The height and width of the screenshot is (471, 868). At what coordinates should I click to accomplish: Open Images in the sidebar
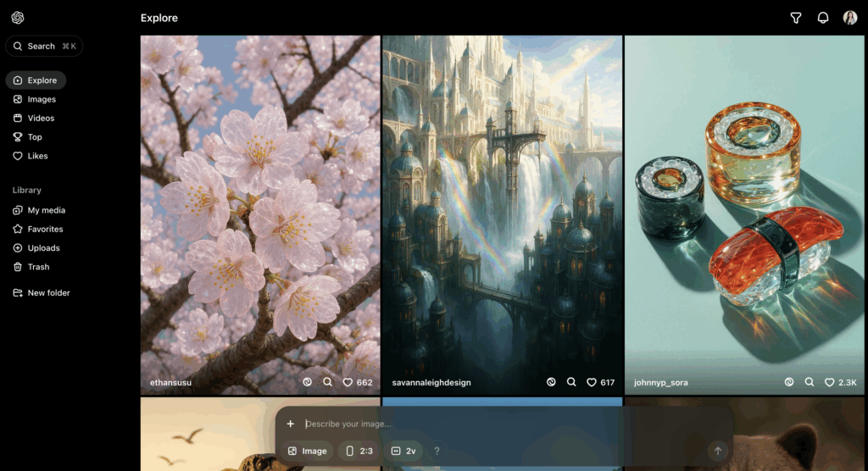click(34, 99)
